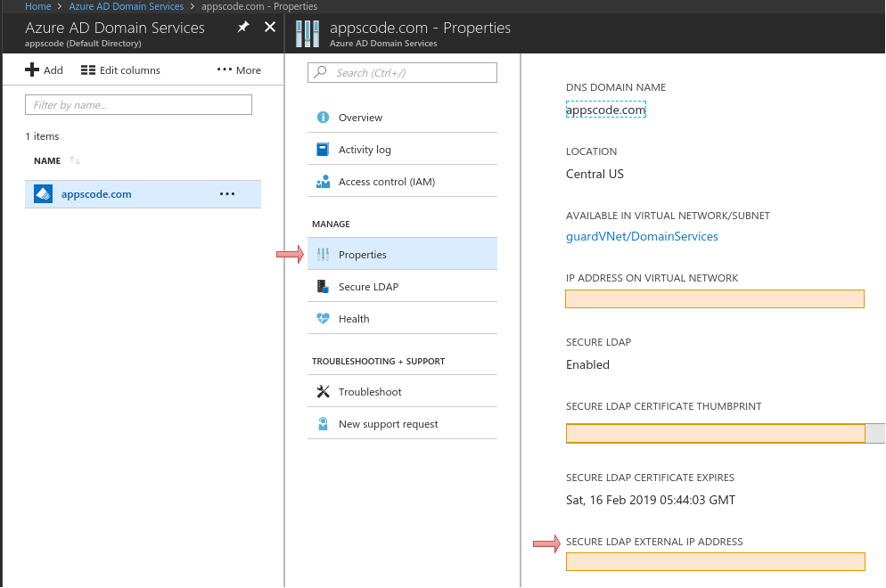Screen dimensions: 886x588
Task: Click the Secure LDAP certificate thumbprint field
Action: click(716, 433)
